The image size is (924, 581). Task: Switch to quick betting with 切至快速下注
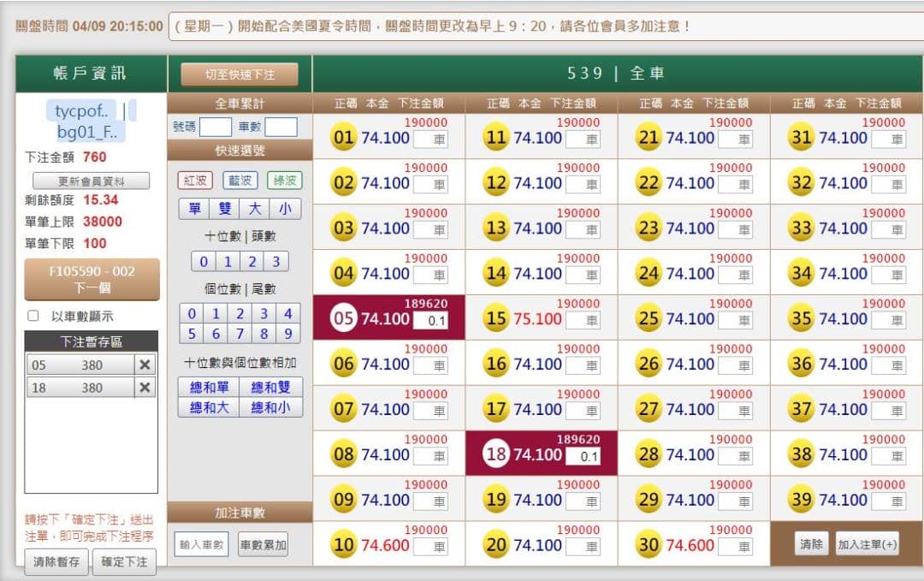coord(240,74)
